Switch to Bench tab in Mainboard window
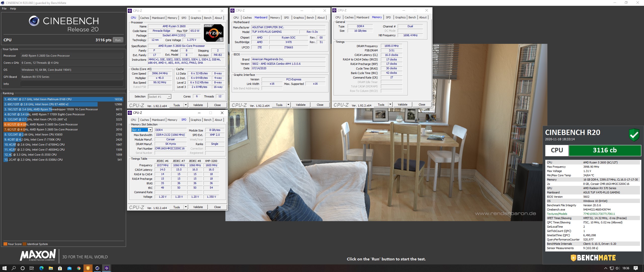The image size is (644, 272). [x=310, y=18]
